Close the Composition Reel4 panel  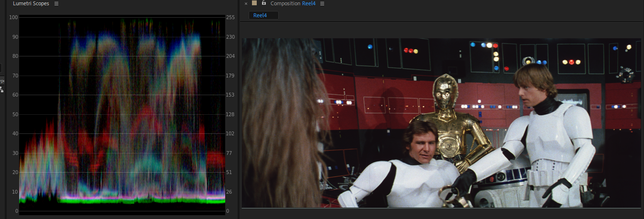(246, 4)
